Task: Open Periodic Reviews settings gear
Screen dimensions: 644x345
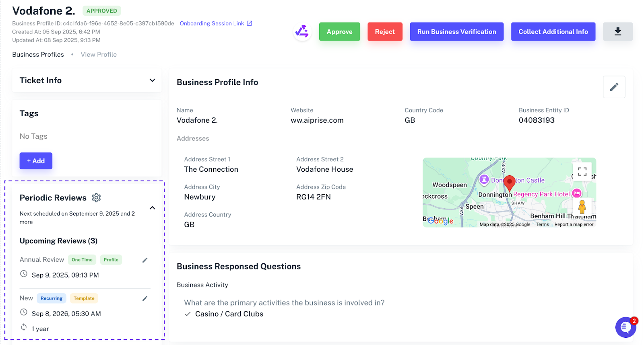Action: coord(96,197)
